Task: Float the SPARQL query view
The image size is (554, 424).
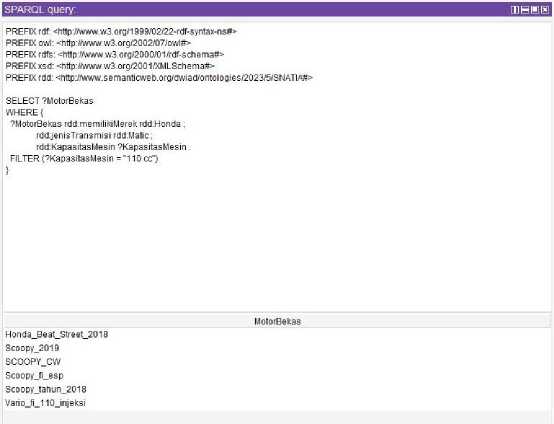Action: coord(535,10)
